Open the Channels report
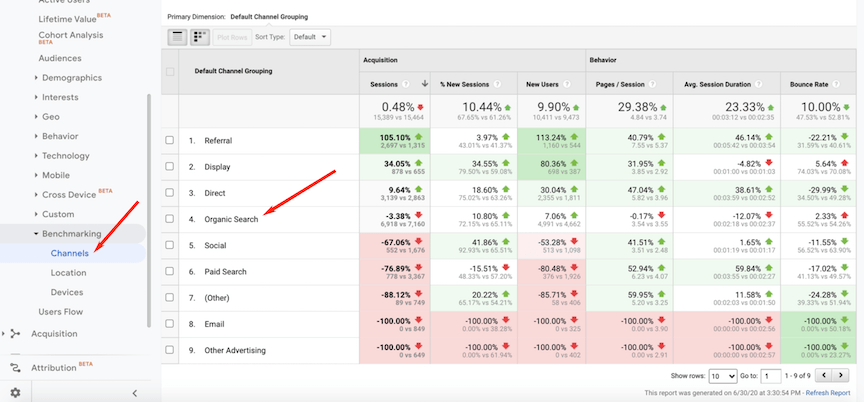The height and width of the screenshot is (402, 864). pyautogui.click(x=69, y=253)
